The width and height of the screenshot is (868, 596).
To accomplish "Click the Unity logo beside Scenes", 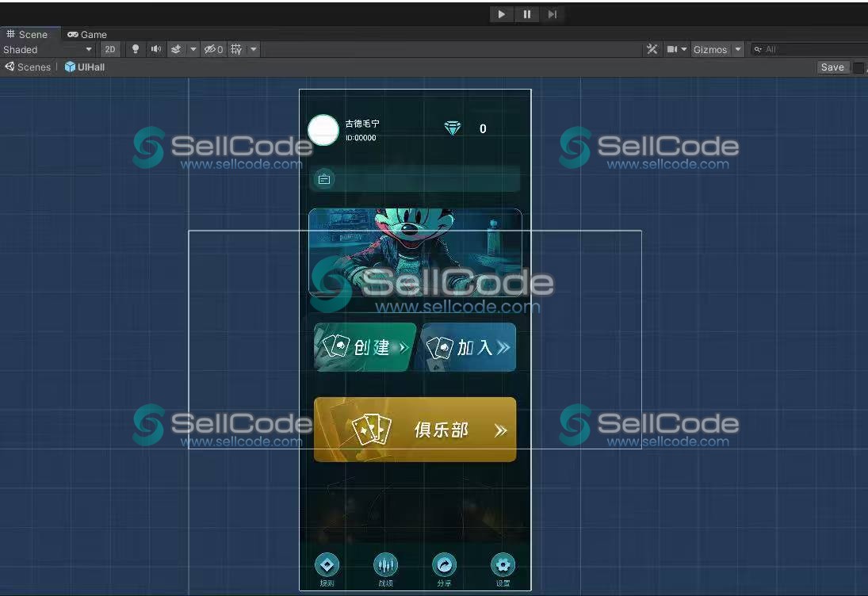I will (10, 67).
